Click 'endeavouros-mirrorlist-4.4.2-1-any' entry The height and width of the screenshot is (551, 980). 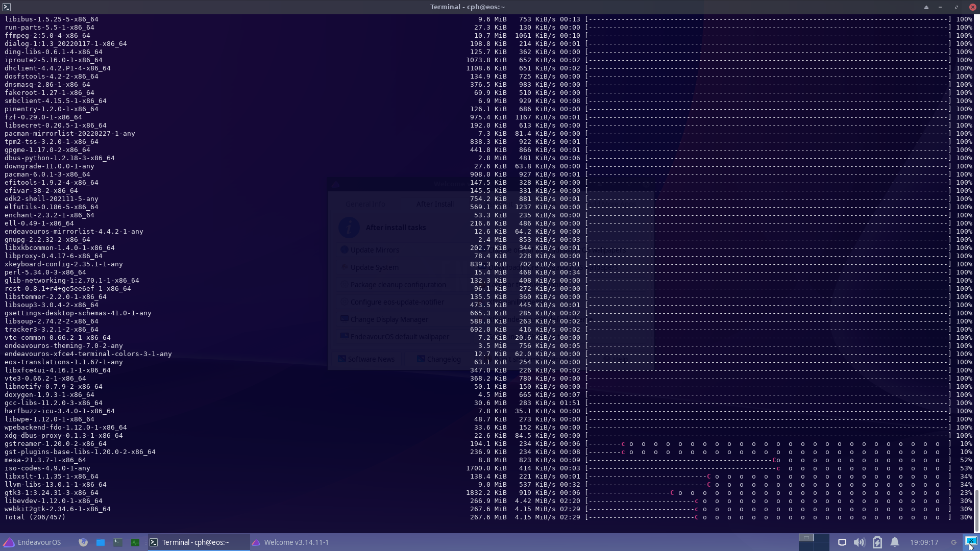click(73, 232)
